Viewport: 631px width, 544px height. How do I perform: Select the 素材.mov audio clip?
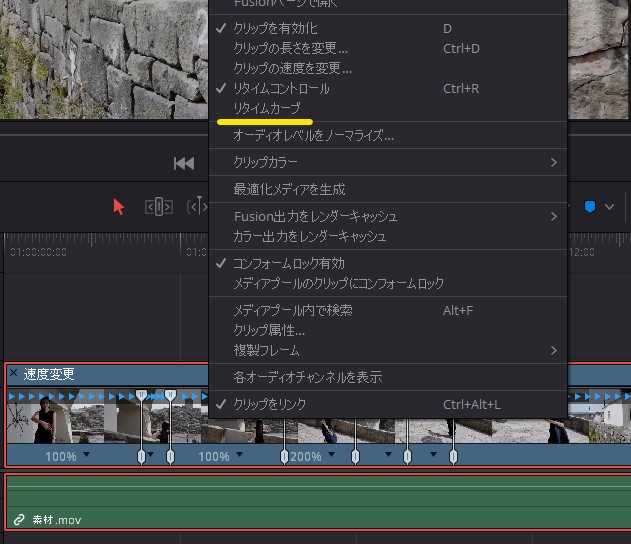click(x=318, y=502)
